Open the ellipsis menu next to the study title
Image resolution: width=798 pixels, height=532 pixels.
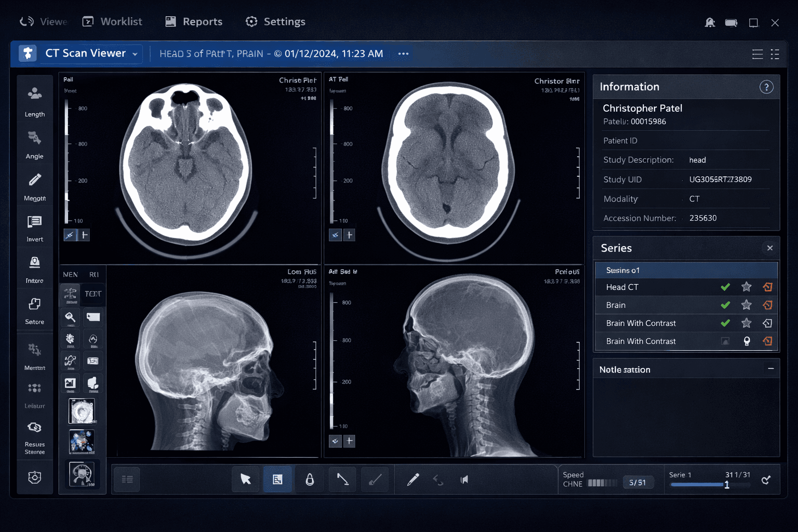pyautogui.click(x=403, y=54)
